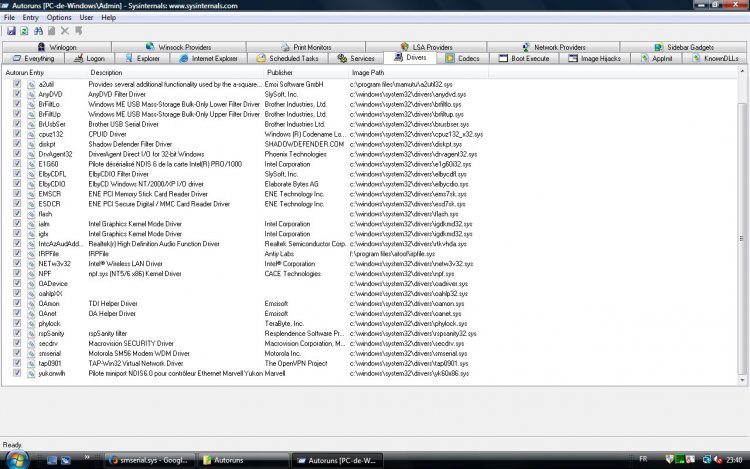Click the list scrollbar down arrow

point(742,381)
